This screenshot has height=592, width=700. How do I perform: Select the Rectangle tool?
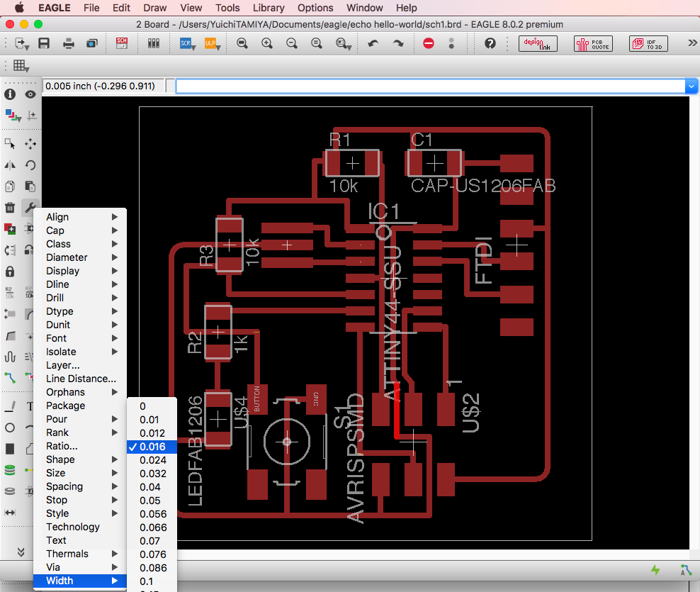tap(10, 449)
